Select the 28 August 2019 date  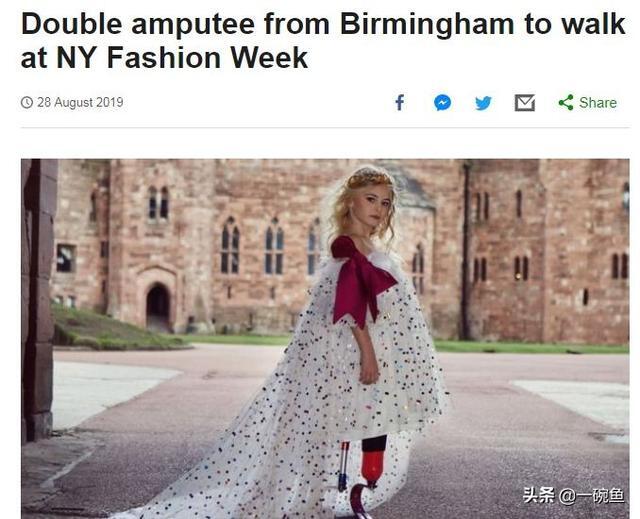point(80,102)
